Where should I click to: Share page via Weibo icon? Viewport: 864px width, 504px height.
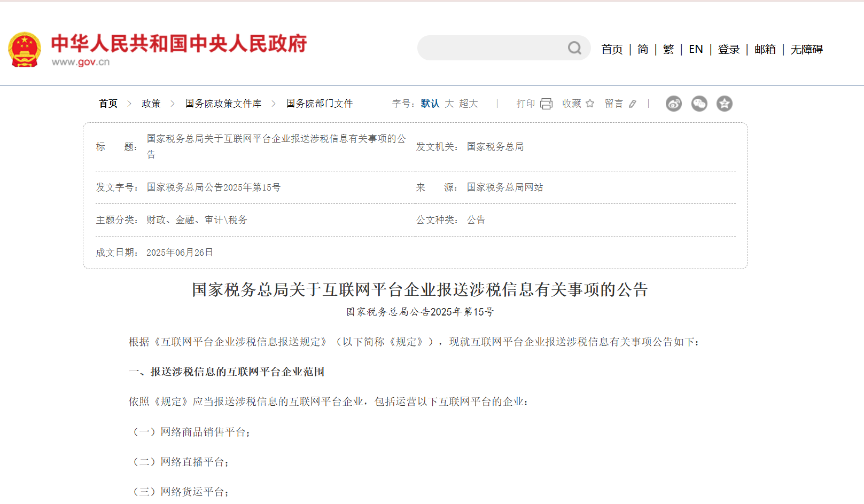(x=673, y=104)
